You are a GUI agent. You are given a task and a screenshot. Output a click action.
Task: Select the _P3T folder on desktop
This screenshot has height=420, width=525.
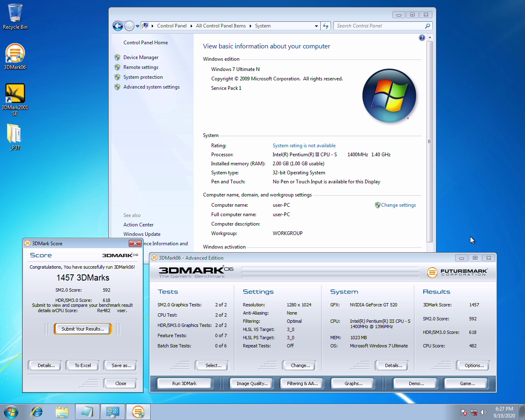point(15,137)
